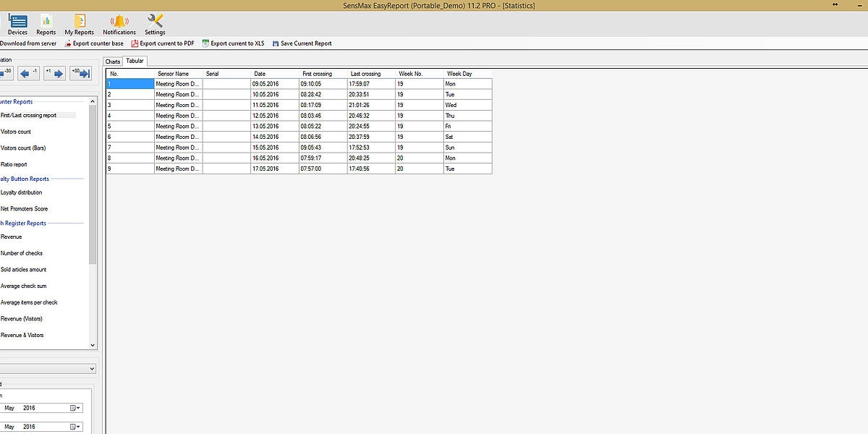Open Settings wrench icon
This screenshot has height=434, width=868.
[x=155, y=23]
